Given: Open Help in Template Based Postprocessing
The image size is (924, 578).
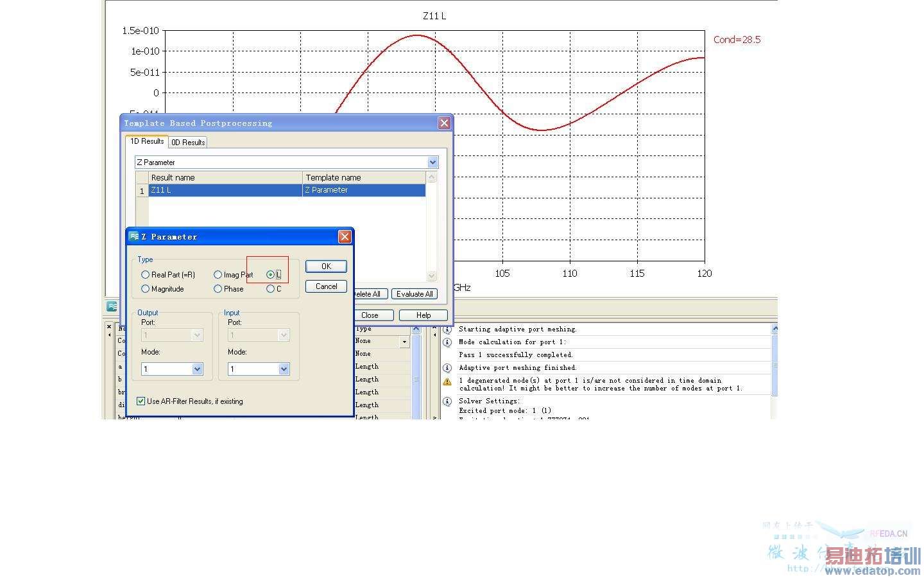Looking at the screenshot, I should pos(424,315).
